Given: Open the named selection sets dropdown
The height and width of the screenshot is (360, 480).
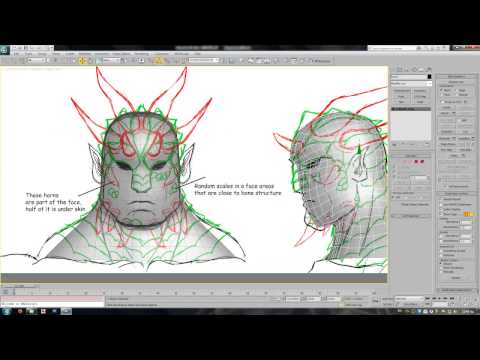Looking at the screenshot, I should (x=203, y=60).
